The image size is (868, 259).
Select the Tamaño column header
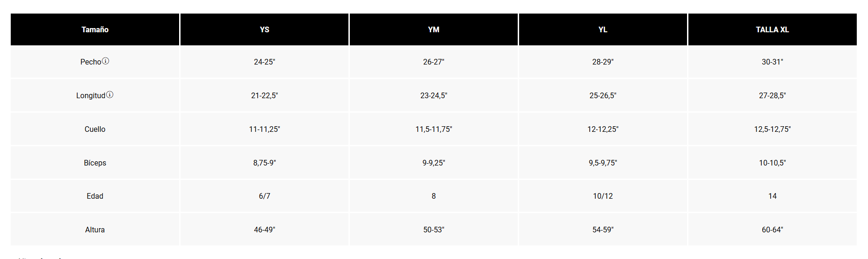point(95,29)
